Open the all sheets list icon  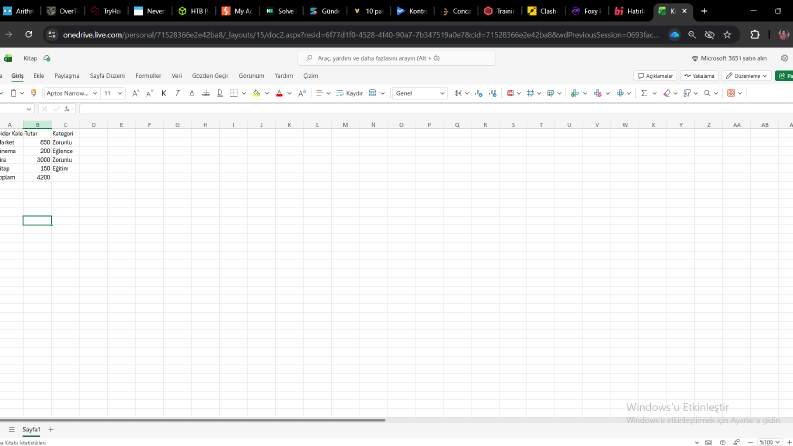pyautogui.click(x=11, y=429)
